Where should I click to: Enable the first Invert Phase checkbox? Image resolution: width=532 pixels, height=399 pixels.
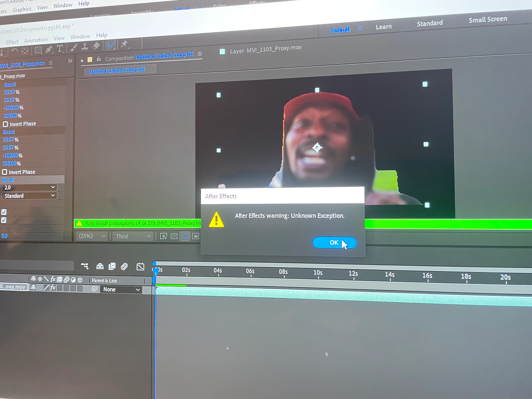click(5, 124)
